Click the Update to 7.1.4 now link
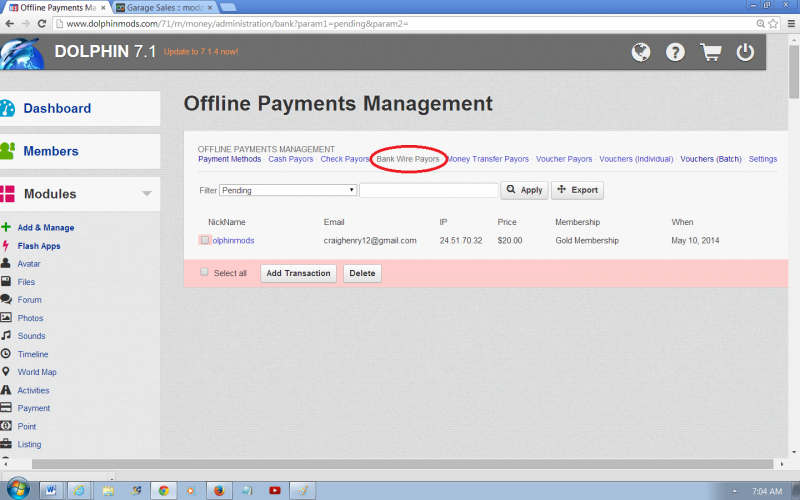Image resolution: width=800 pixels, height=500 pixels. 201,52
